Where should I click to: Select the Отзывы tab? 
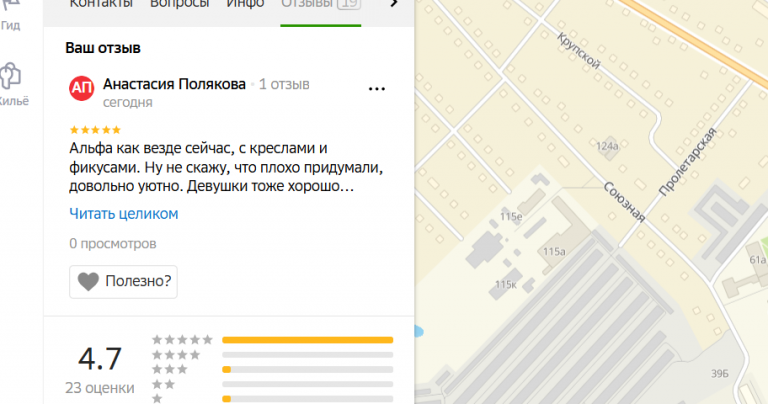(x=321, y=4)
